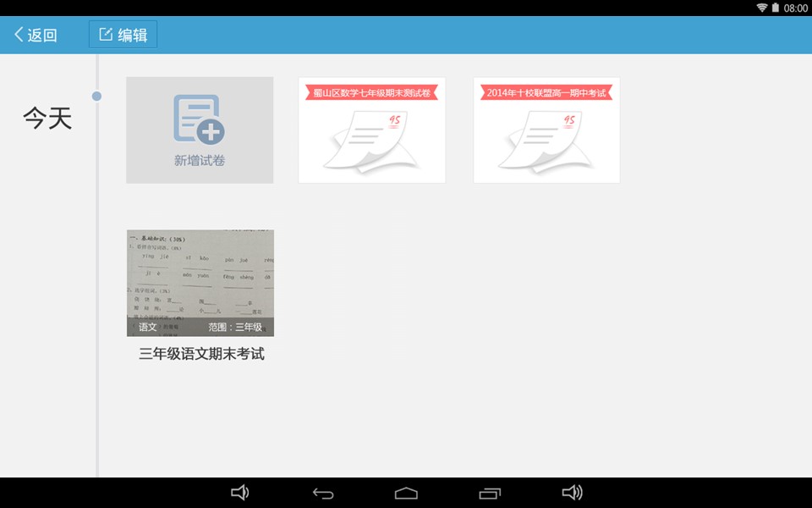Tap the Android back navigation icon

[323, 493]
